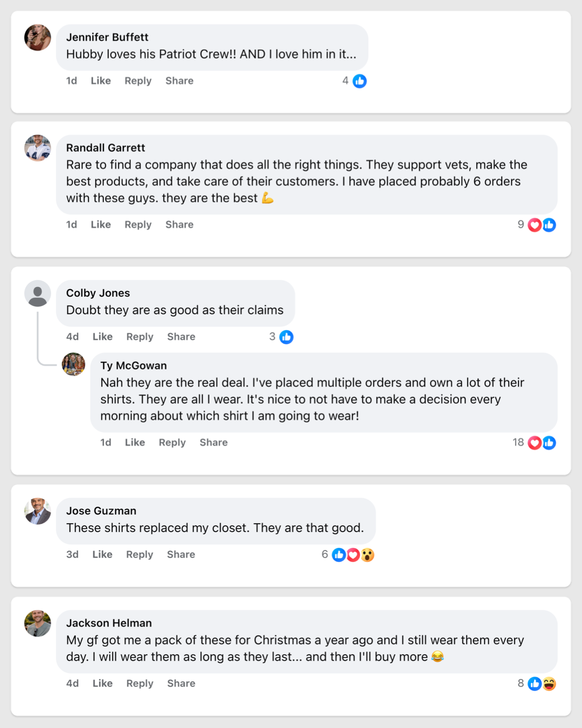The height and width of the screenshot is (728, 582).
Task: Click the heart reaction on Randall Garrett's comment
Action: point(535,225)
